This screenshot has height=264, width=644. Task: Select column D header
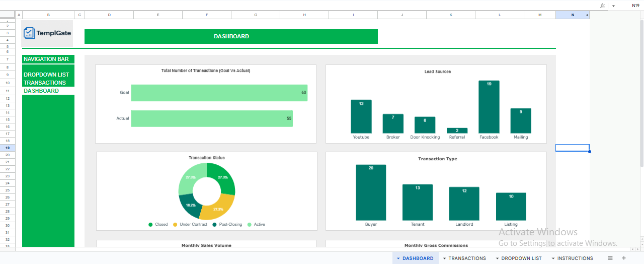[x=109, y=15]
